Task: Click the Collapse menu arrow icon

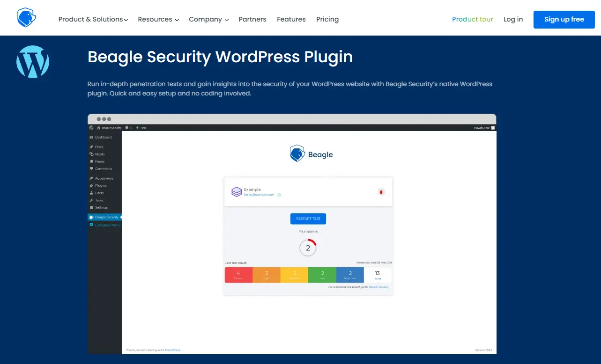Action: click(x=91, y=225)
